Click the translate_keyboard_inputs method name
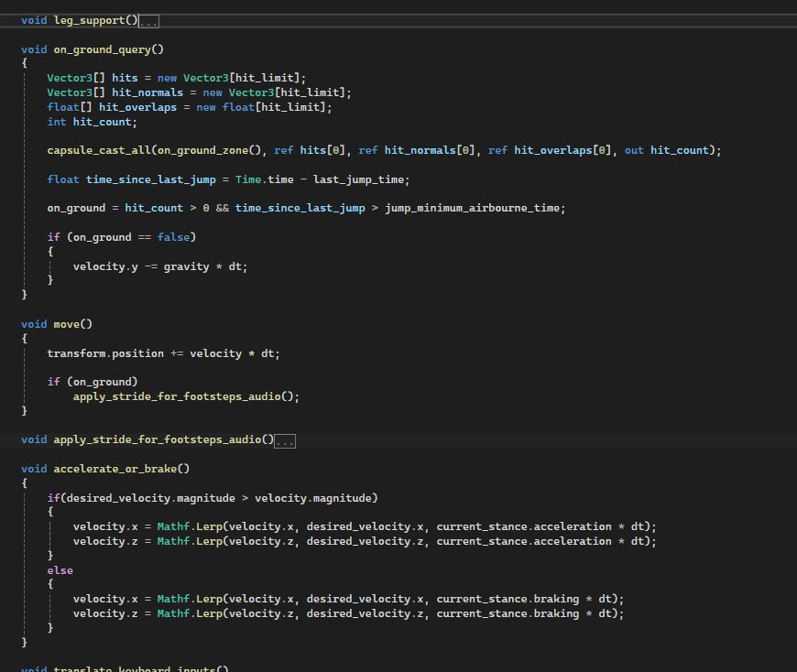 (x=134, y=669)
